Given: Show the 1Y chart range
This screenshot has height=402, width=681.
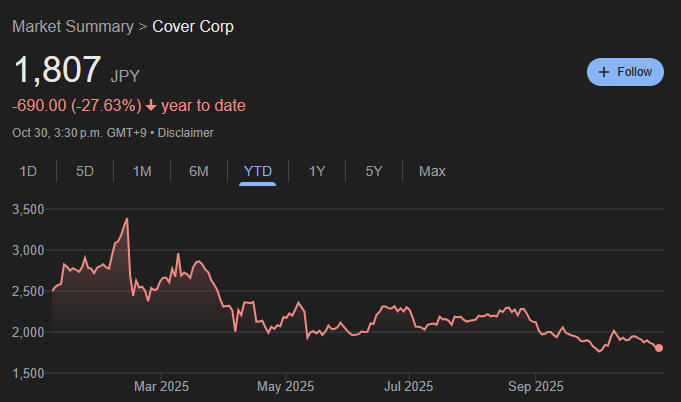Looking at the screenshot, I should coord(317,171).
